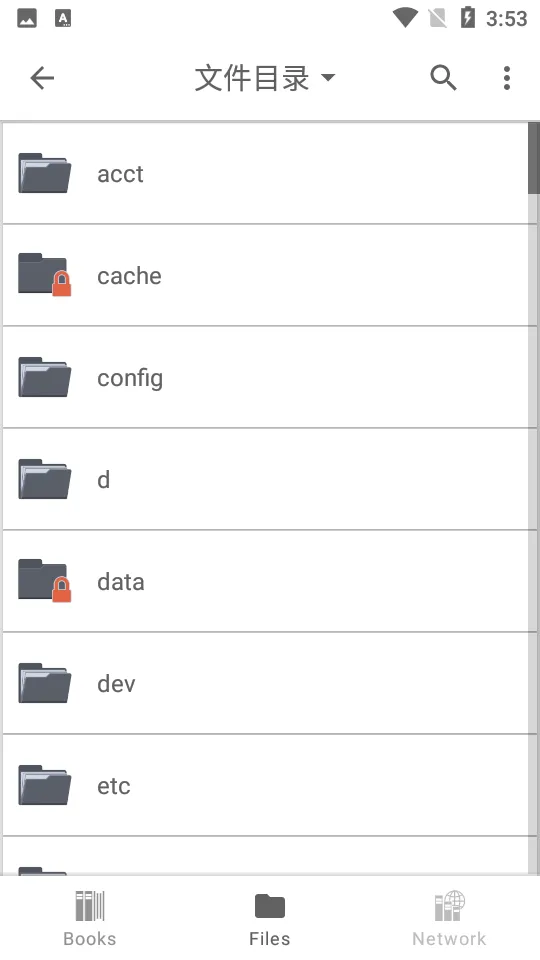Open the three-dot overflow menu
This screenshot has width=540, height=960.
[x=507, y=78]
